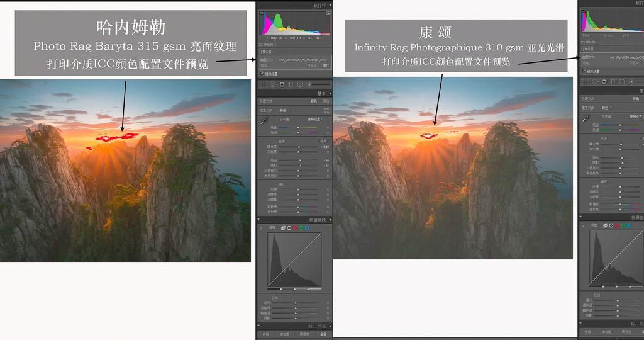Select red channel curve in right tone curve
Image resolution: width=644 pixels, height=340 pixels.
617,225
